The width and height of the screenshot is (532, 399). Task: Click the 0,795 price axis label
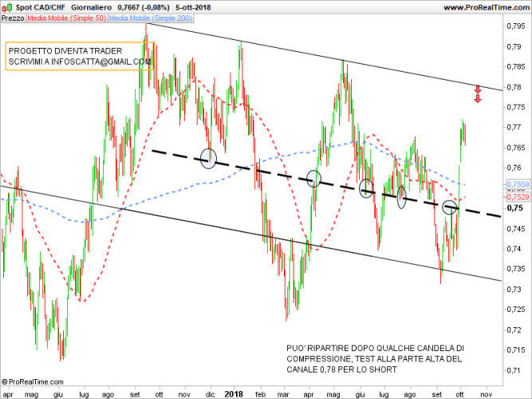point(516,26)
